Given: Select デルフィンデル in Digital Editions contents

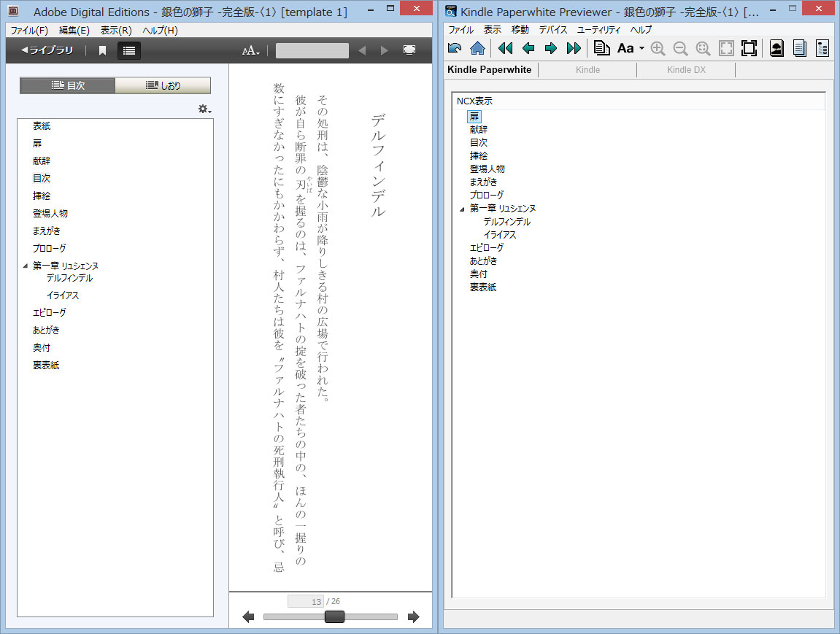Looking at the screenshot, I should pyautogui.click(x=69, y=278).
